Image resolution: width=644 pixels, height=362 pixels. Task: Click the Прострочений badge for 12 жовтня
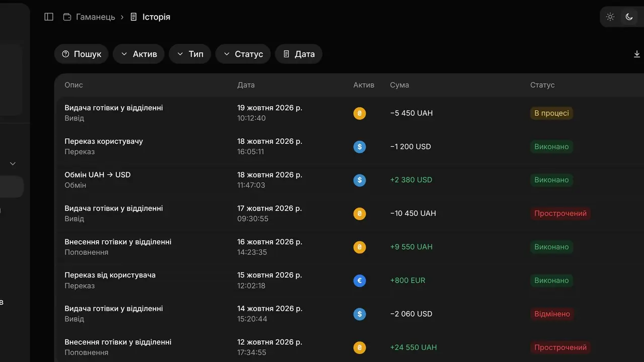click(x=560, y=347)
